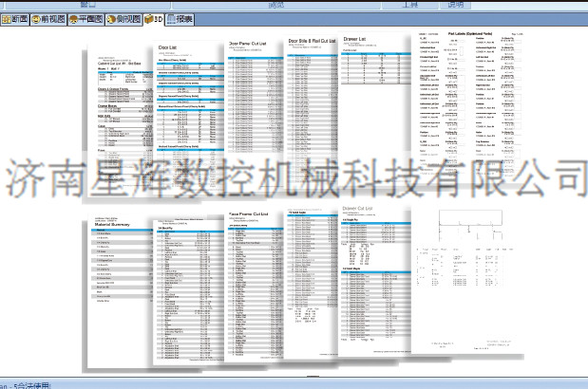Open the 侧视图 side view tab

(123, 19)
